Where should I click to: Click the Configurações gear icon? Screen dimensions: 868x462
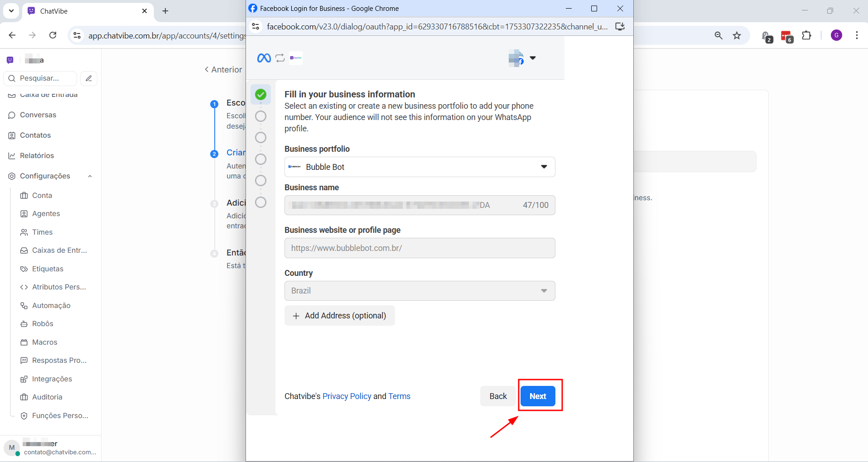click(12, 176)
